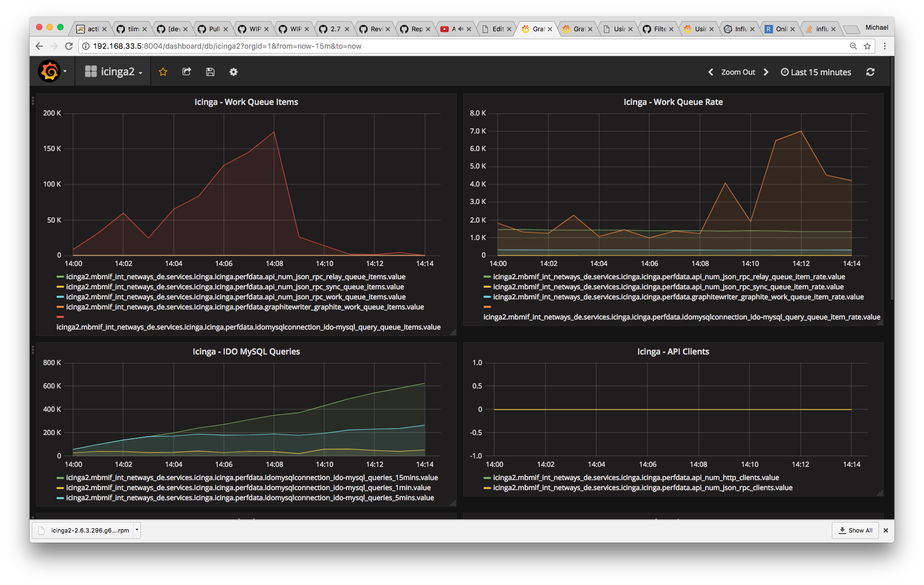Open the Michael profile button in Chrome
The height and width of the screenshot is (585, 924).
pyautogui.click(x=877, y=28)
